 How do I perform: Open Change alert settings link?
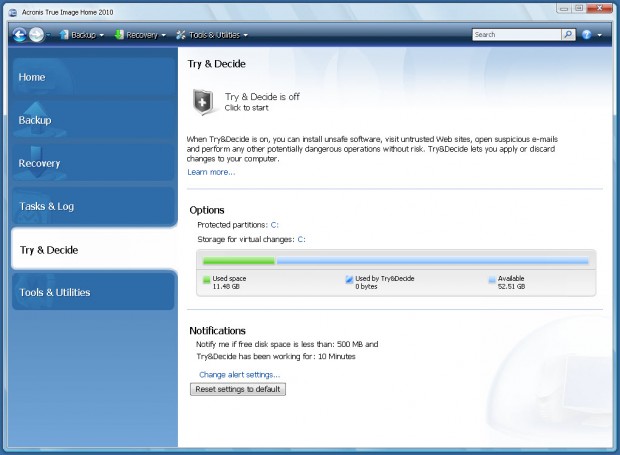[x=240, y=375]
